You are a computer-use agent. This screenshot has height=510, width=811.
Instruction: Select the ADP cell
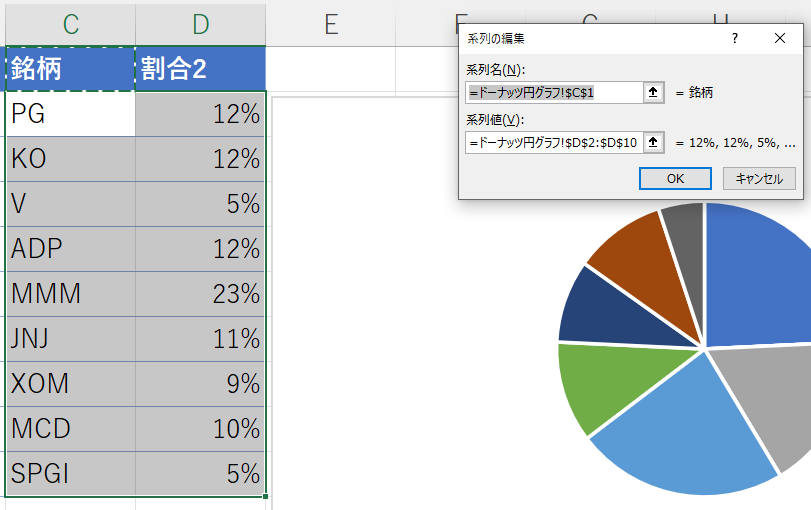point(70,249)
